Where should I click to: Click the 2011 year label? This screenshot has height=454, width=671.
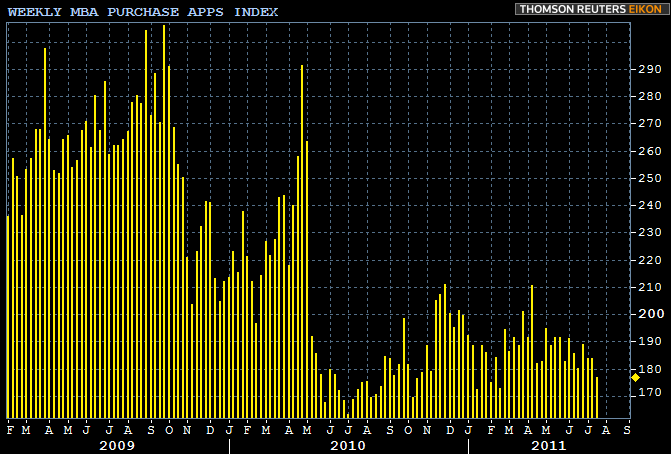pyautogui.click(x=549, y=444)
